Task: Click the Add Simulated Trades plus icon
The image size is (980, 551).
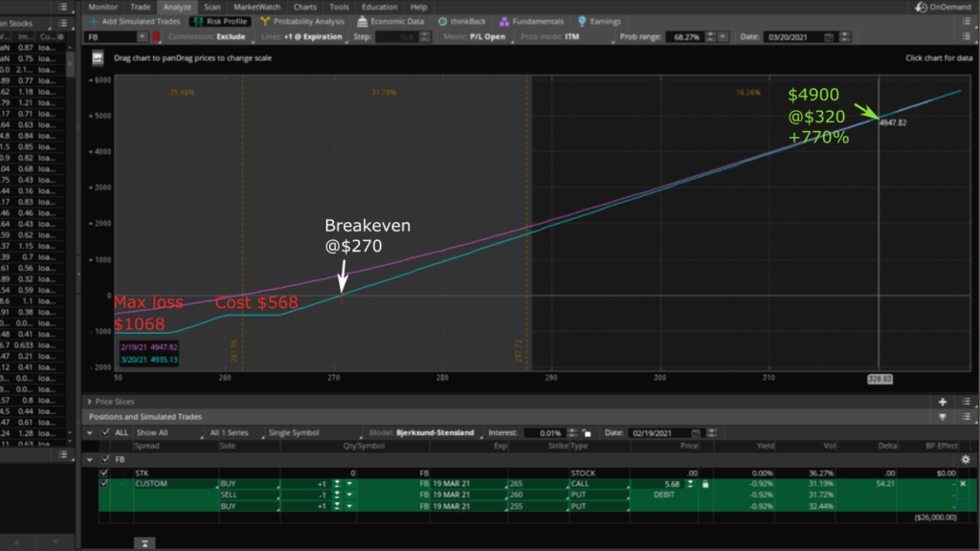Action: pyautogui.click(x=94, y=21)
